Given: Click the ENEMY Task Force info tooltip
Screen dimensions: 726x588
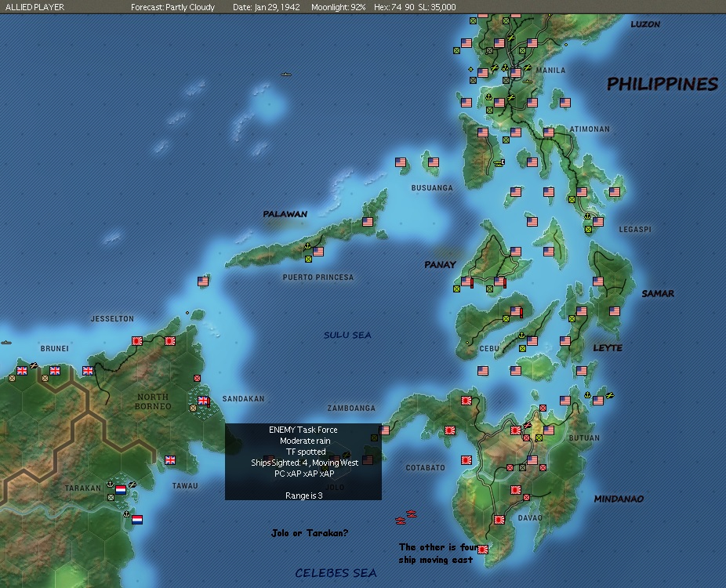Looking at the screenshot, I should coord(303,462).
